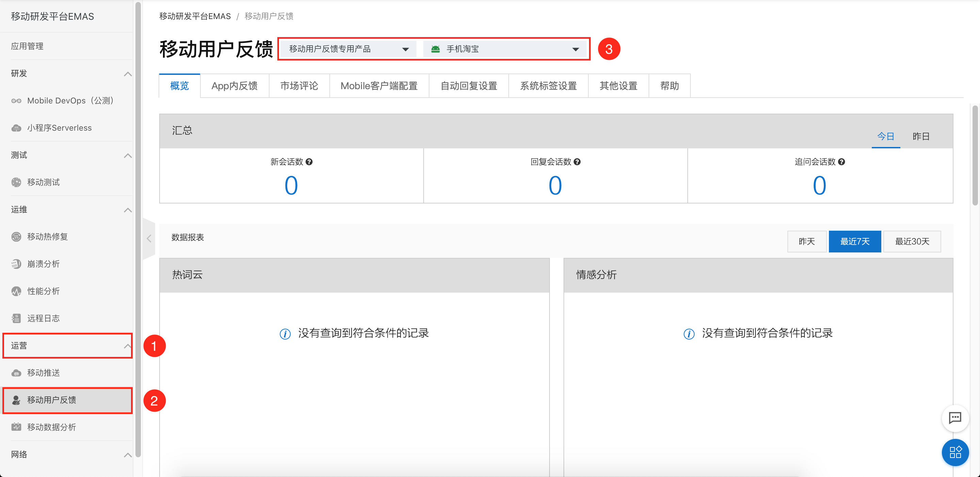Click the sidebar vertical scrollbar

click(x=138, y=229)
